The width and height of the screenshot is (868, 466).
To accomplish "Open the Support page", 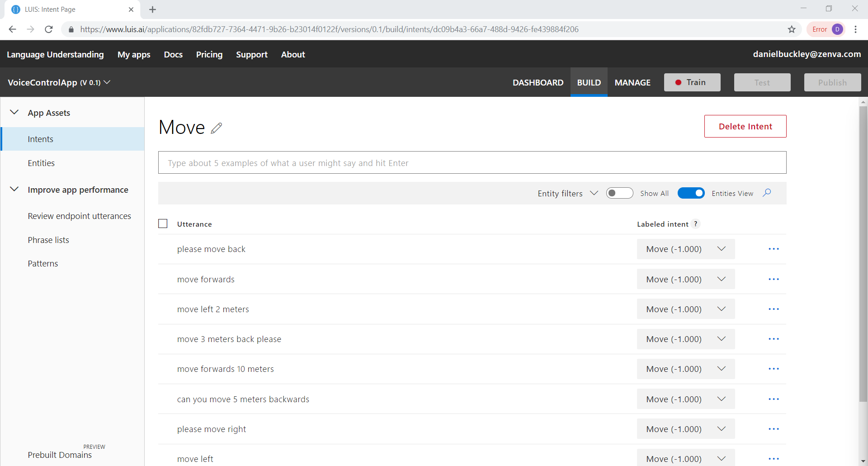I will coord(252,54).
